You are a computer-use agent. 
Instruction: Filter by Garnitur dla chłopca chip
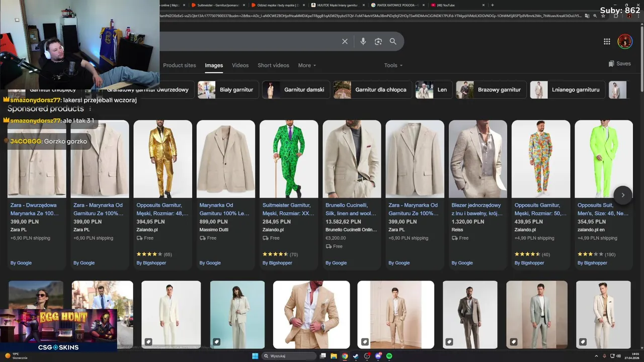coord(373,89)
